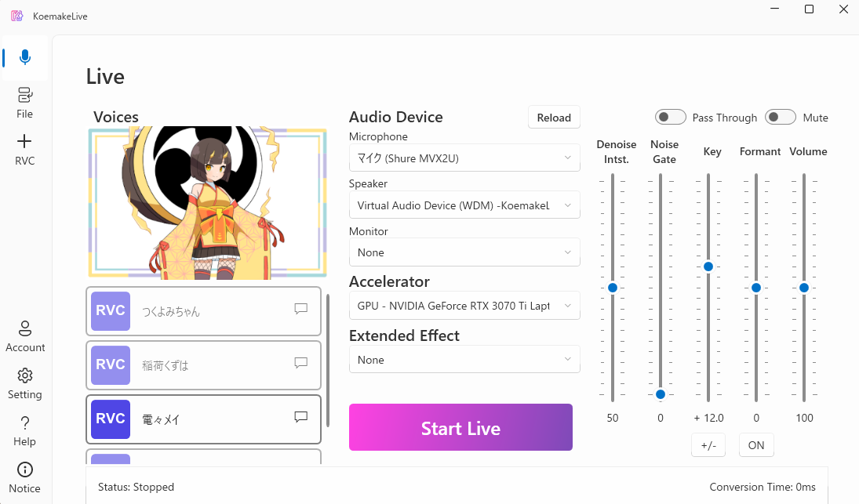Open the Setting gear in sidebar
Screen dimensions: 859x504
(24, 383)
